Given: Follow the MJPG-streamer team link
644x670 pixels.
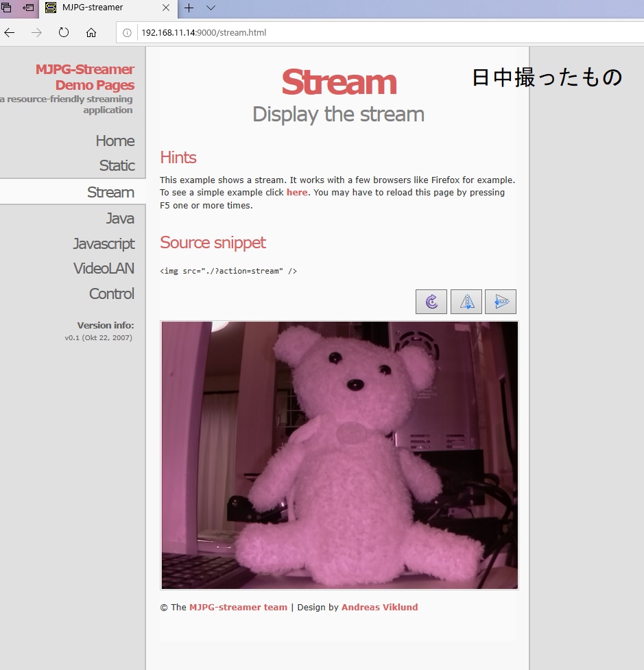Looking at the screenshot, I should pos(239,607).
